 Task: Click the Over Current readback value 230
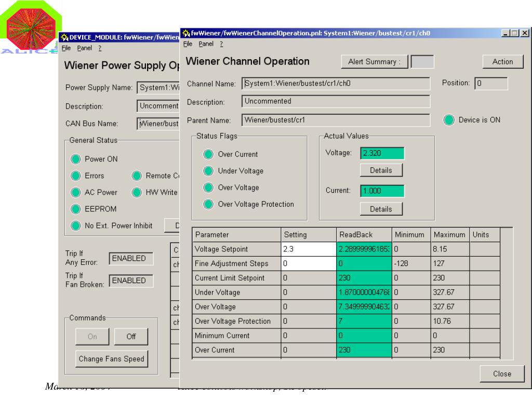point(364,350)
